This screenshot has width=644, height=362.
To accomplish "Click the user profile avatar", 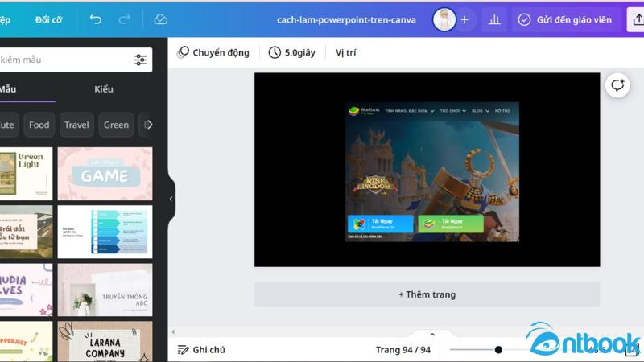I will [x=444, y=19].
